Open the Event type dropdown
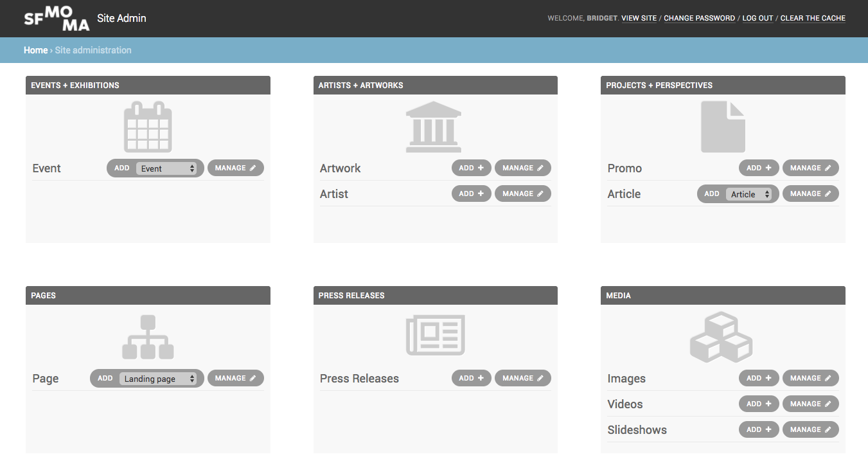The width and height of the screenshot is (868, 468). point(166,168)
